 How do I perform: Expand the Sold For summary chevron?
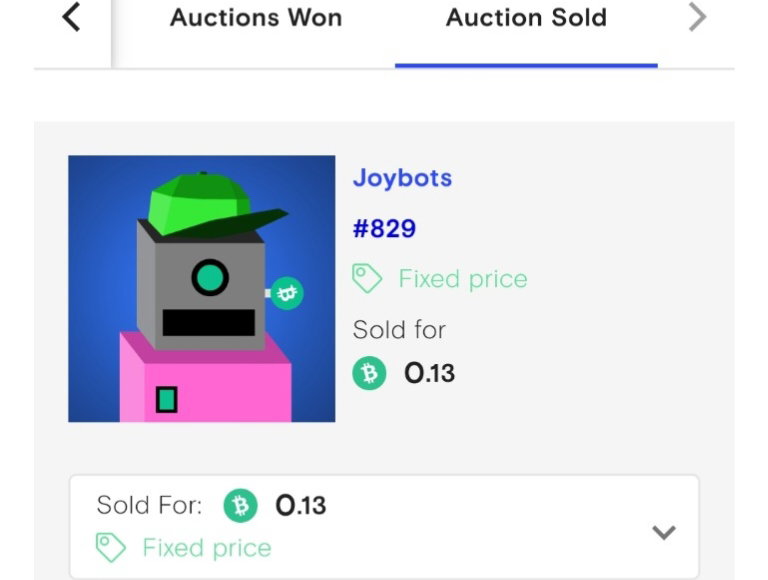(664, 532)
